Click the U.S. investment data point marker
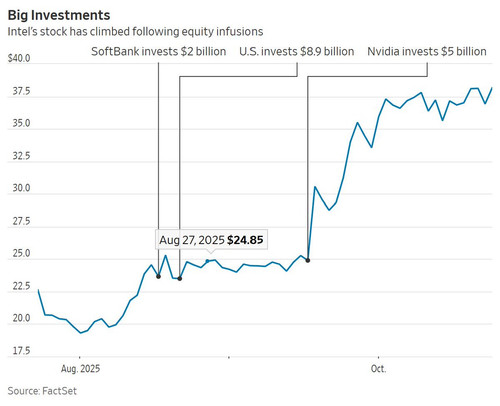This screenshot has width=500, height=406. point(180,278)
